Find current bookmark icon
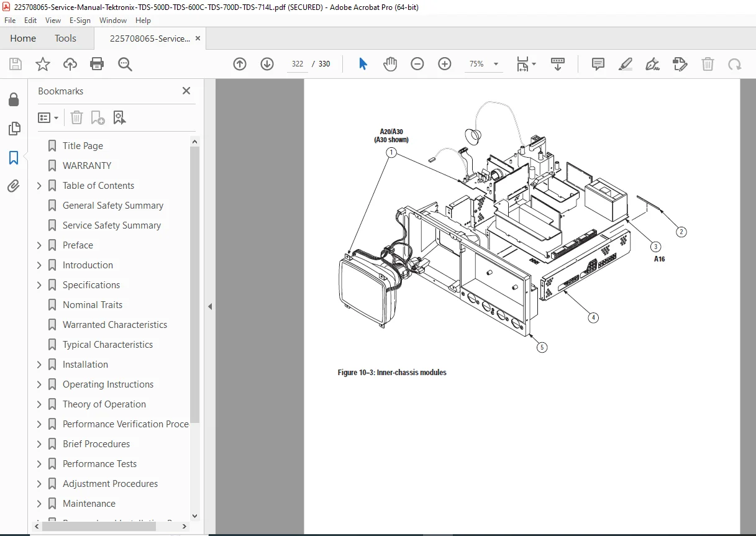This screenshot has width=756, height=536. (x=119, y=117)
